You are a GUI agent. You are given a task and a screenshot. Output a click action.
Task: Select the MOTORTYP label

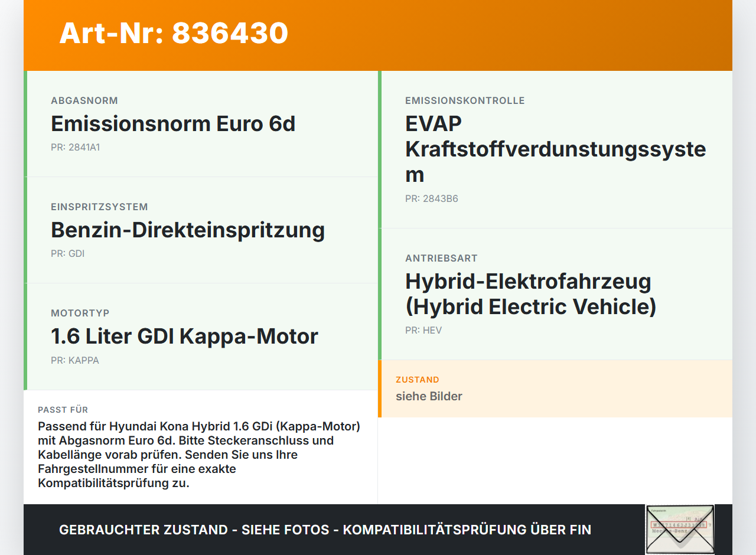coord(80,314)
